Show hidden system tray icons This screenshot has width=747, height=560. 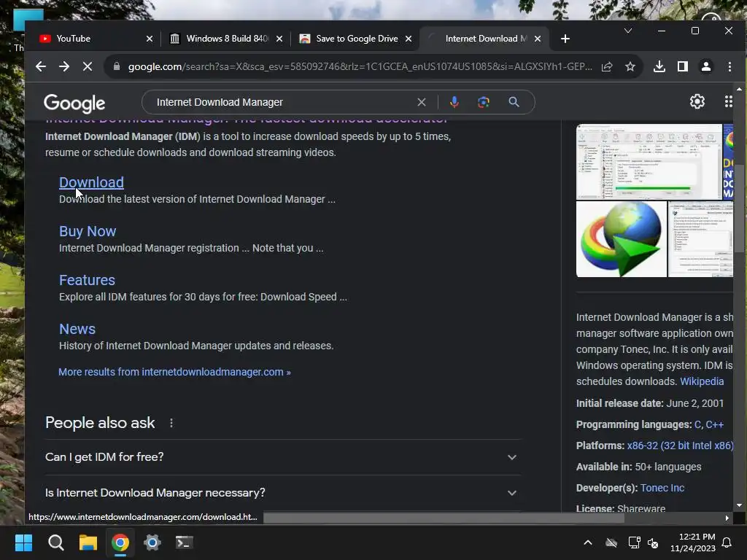point(588,542)
